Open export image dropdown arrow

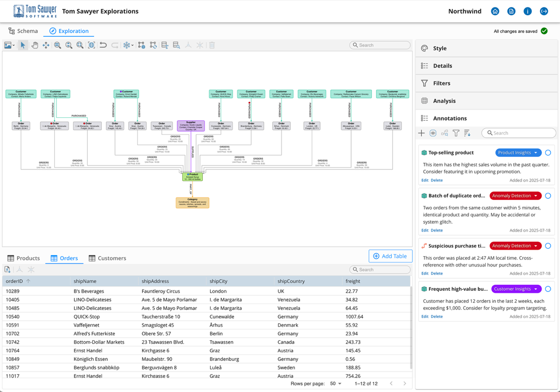click(13, 45)
